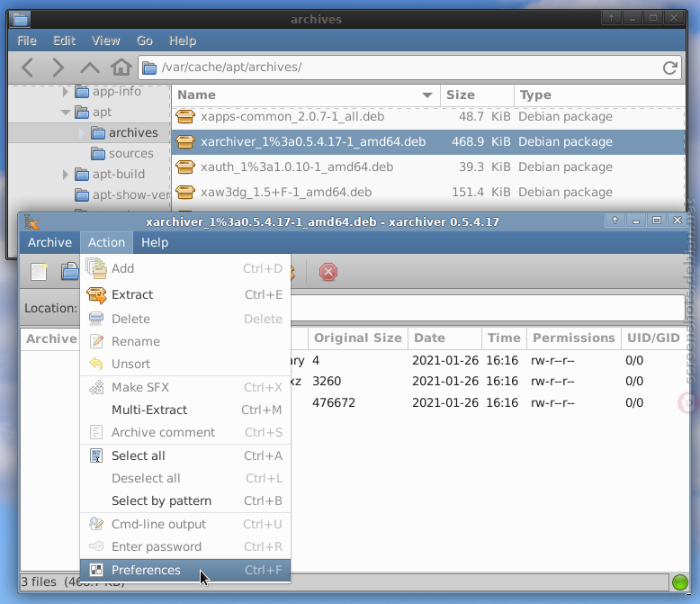Click the xarchiver app icon in the title bar
700x604 pixels.
(x=31, y=221)
